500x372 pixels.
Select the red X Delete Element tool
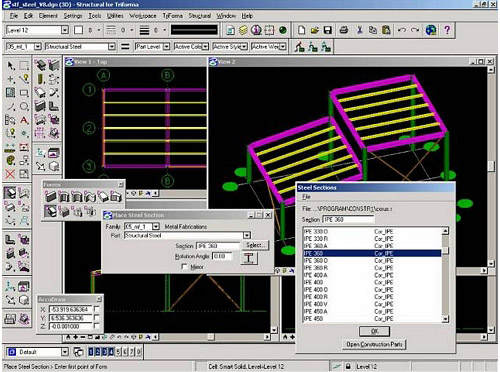click(x=10, y=174)
